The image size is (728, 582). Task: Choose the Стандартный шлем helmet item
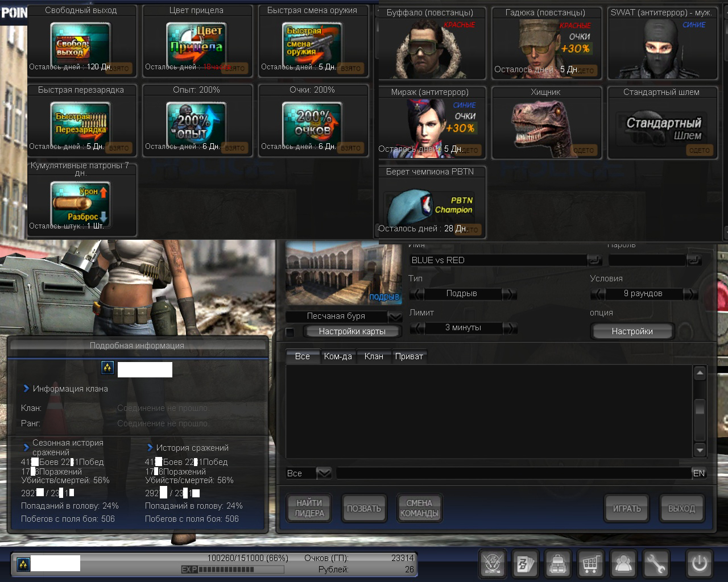point(661,123)
